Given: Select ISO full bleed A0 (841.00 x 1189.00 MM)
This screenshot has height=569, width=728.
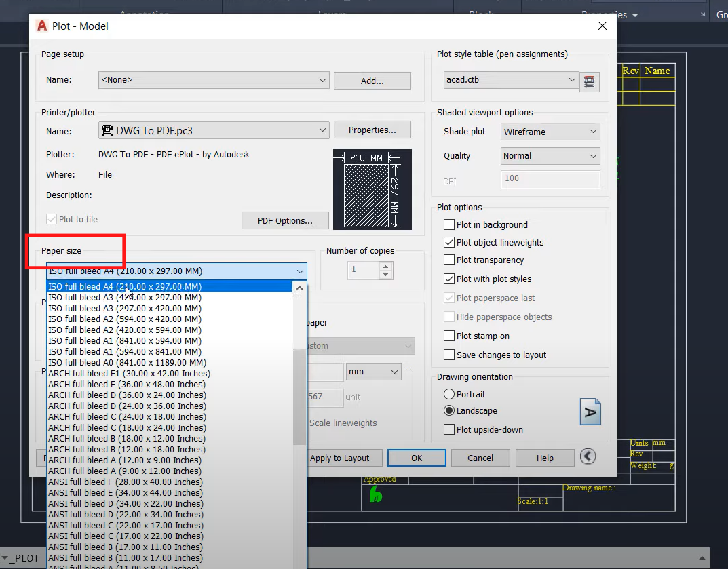Looking at the screenshot, I should (170, 362).
